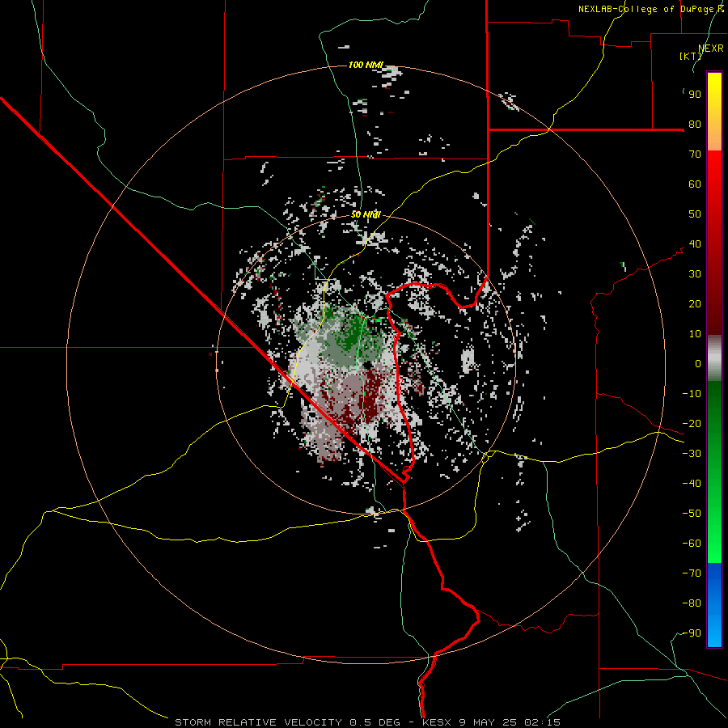Click the -70 value on velocity scale
The image size is (728, 728).
tap(692, 574)
